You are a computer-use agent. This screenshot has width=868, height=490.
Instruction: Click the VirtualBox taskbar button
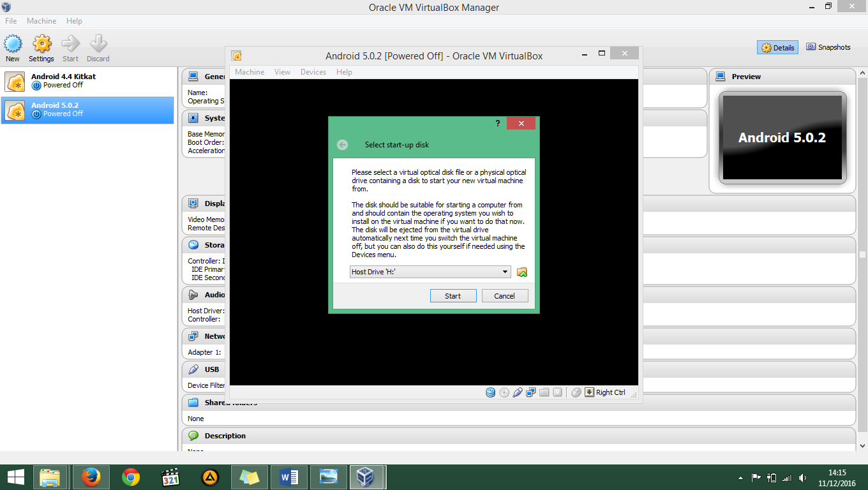[366, 477]
